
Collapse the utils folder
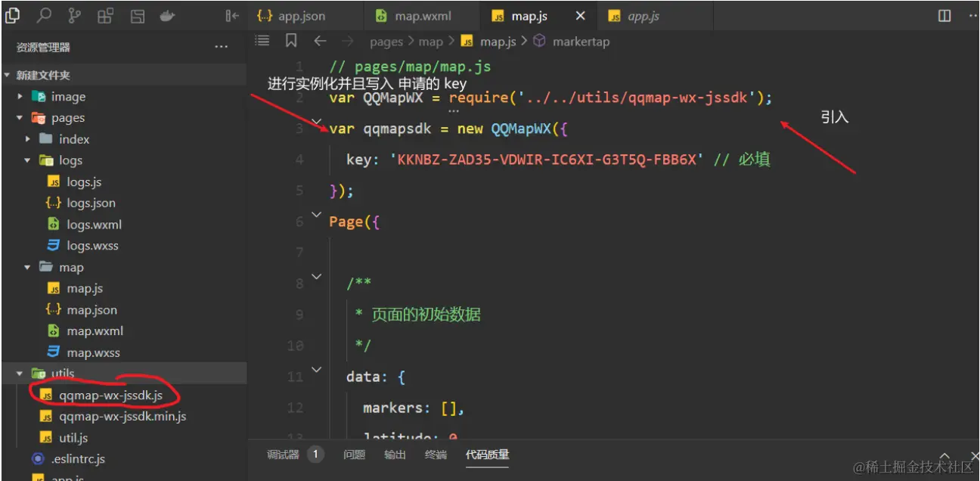click(x=19, y=373)
